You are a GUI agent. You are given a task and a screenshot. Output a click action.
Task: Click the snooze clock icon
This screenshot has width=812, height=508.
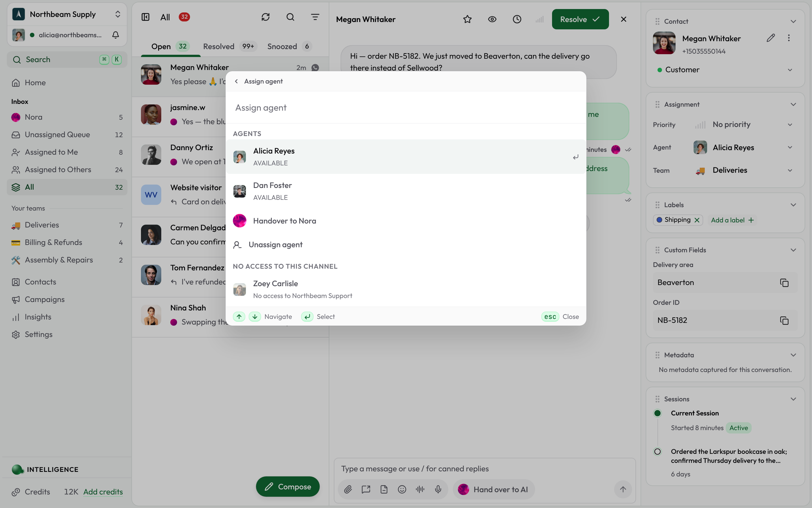(517, 19)
